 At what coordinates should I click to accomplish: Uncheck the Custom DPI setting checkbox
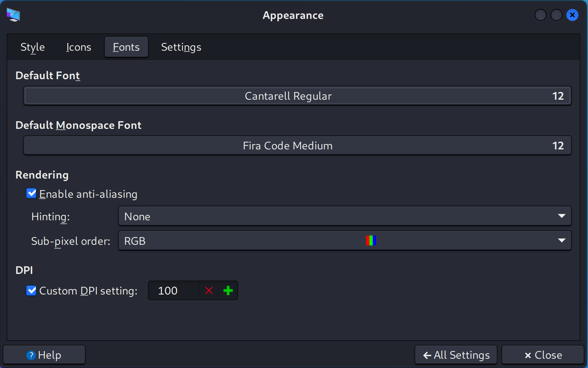click(x=31, y=290)
